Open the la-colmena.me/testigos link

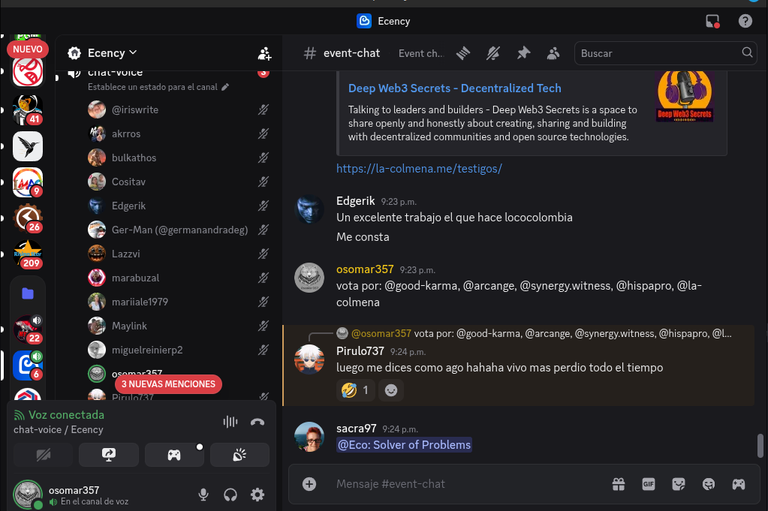pyautogui.click(x=419, y=169)
